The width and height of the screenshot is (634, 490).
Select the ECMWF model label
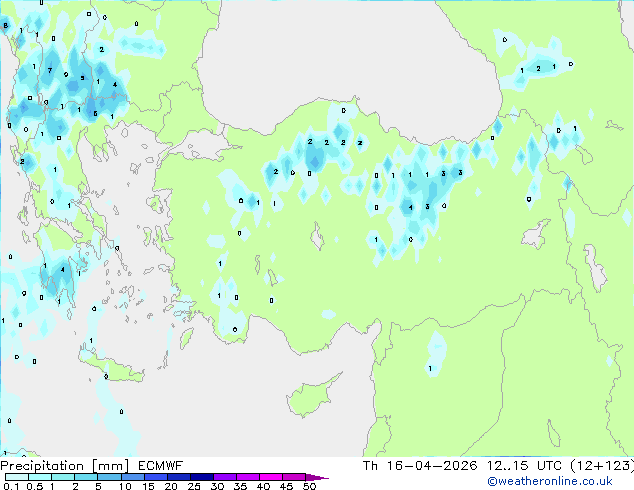point(161,466)
